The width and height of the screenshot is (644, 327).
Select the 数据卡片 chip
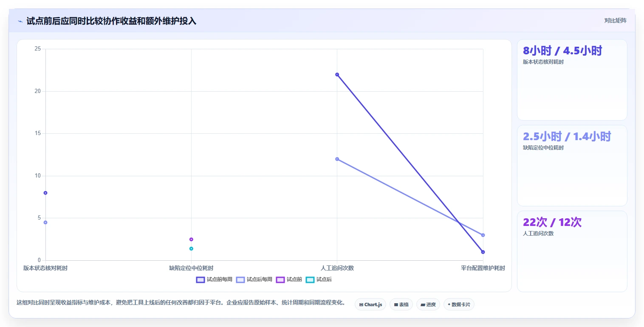click(x=459, y=304)
